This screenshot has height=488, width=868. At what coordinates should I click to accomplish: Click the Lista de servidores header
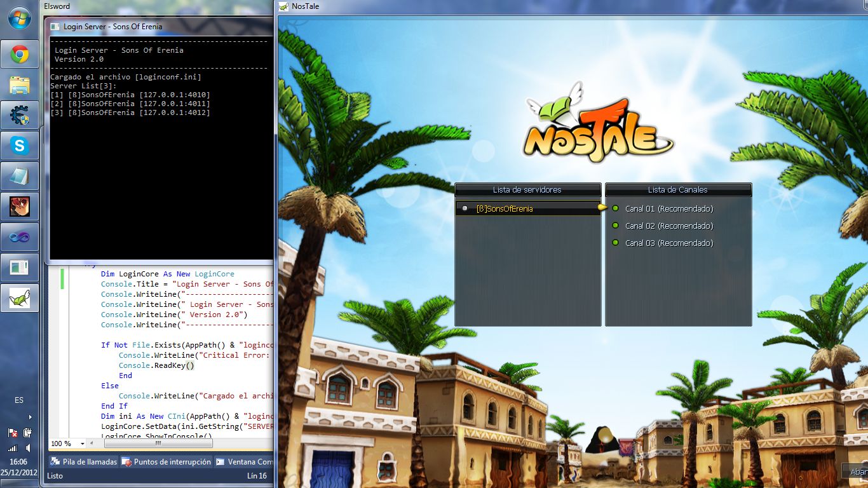click(x=527, y=189)
